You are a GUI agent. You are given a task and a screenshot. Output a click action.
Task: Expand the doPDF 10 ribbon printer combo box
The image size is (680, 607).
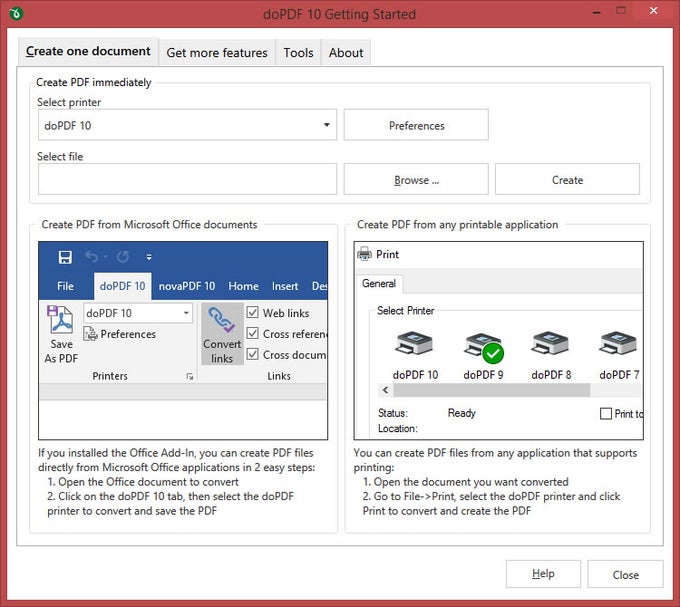pos(186,313)
